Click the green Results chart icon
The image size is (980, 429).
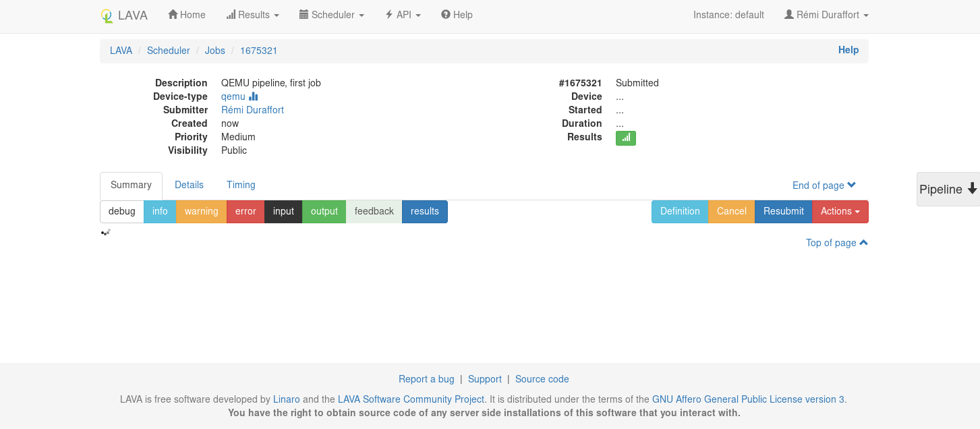[x=625, y=138]
